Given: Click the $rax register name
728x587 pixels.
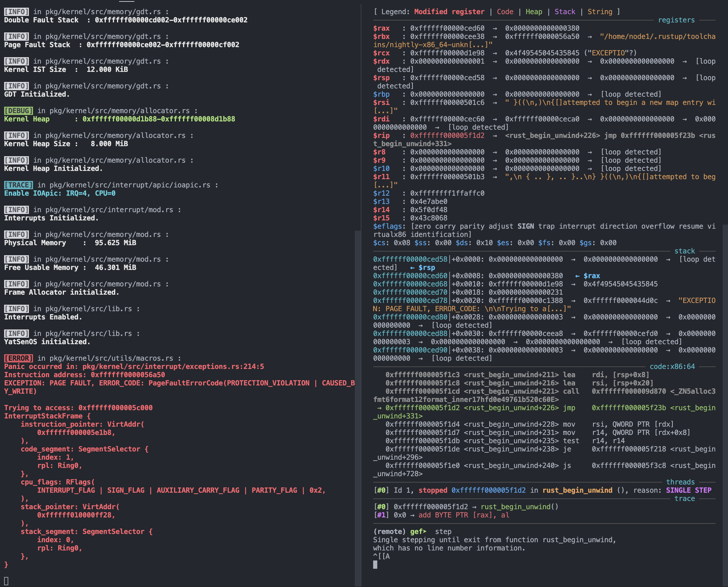Looking at the screenshot, I should click(381, 28).
